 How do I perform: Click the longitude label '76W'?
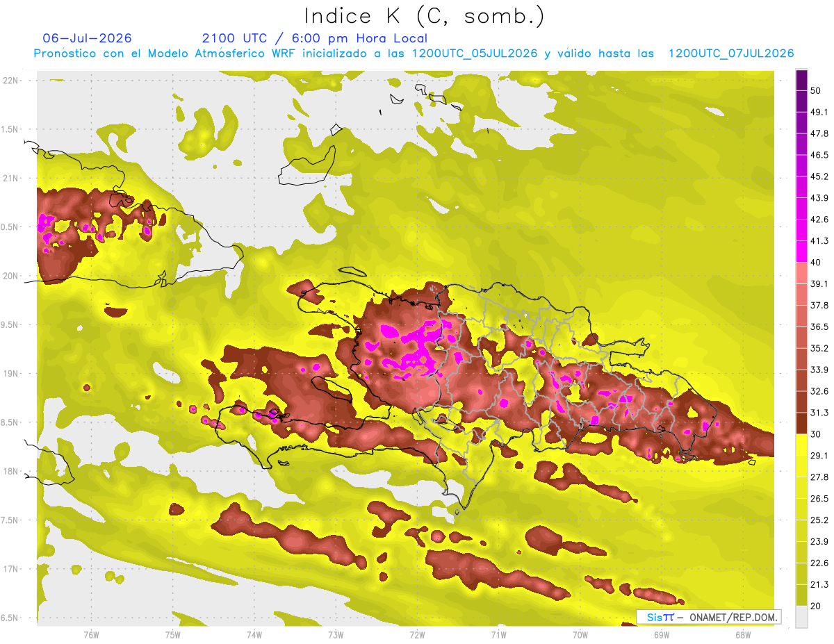[x=91, y=635]
